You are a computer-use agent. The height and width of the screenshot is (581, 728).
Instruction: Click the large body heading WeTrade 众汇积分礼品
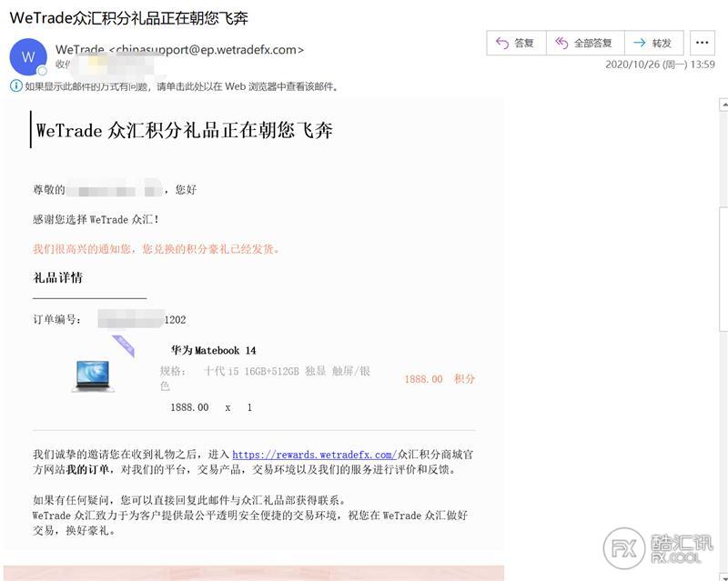pos(185,130)
